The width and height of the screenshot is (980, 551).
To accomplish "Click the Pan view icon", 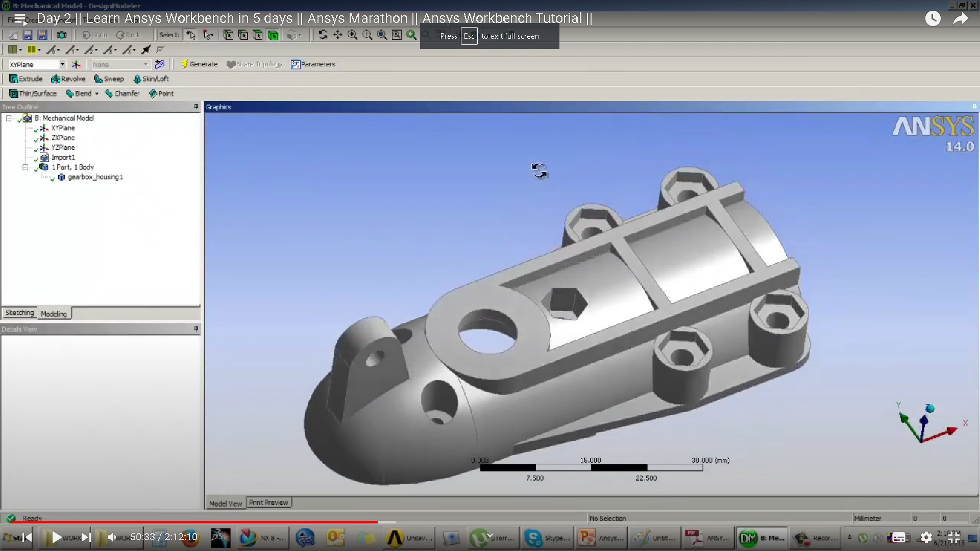I will click(x=337, y=35).
